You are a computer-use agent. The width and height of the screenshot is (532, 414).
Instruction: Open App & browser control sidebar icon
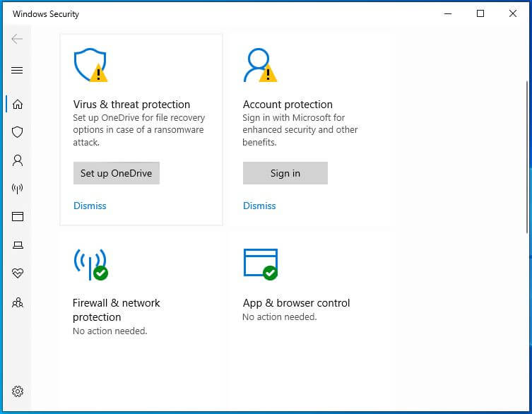click(18, 217)
